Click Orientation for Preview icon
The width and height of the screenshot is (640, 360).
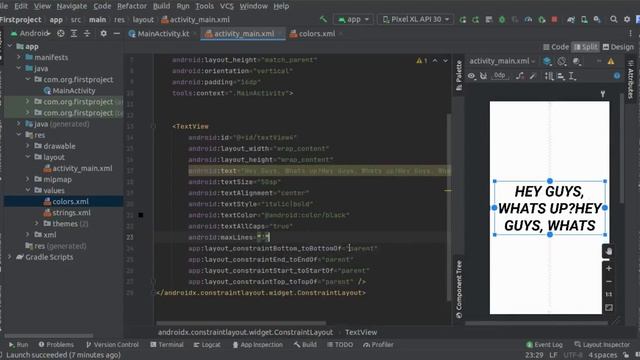[x=562, y=61]
